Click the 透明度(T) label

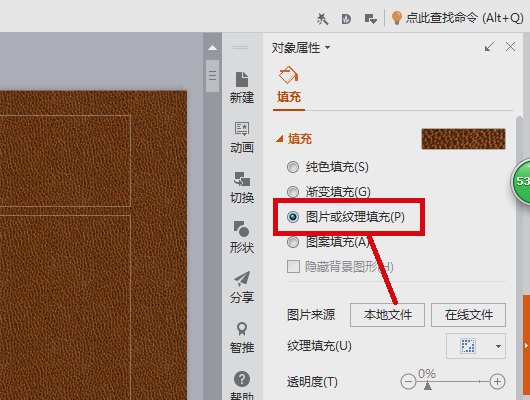(x=312, y=382)
